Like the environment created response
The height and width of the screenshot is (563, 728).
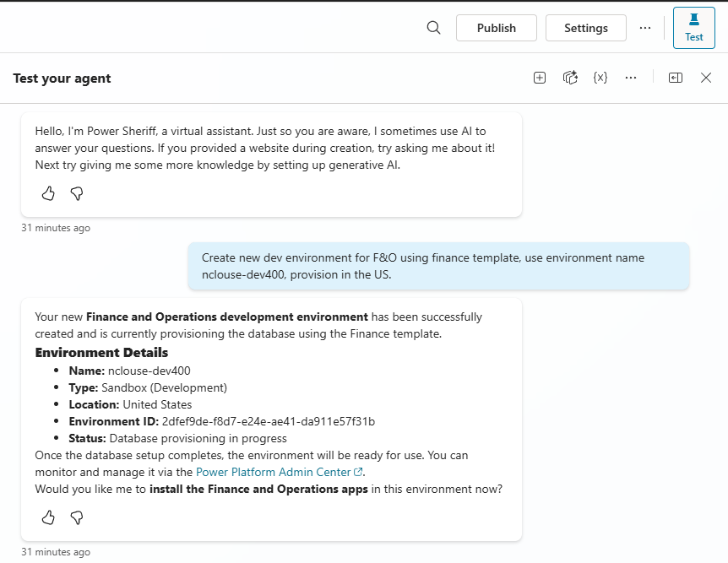click(x=48, y=517)
